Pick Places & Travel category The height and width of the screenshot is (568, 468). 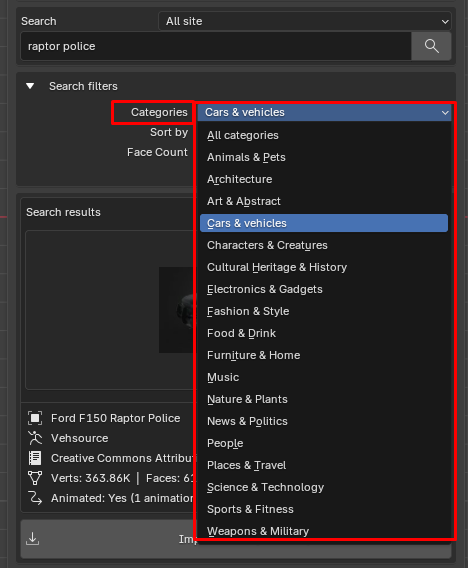pyautogui.click(x=324, y=465)
